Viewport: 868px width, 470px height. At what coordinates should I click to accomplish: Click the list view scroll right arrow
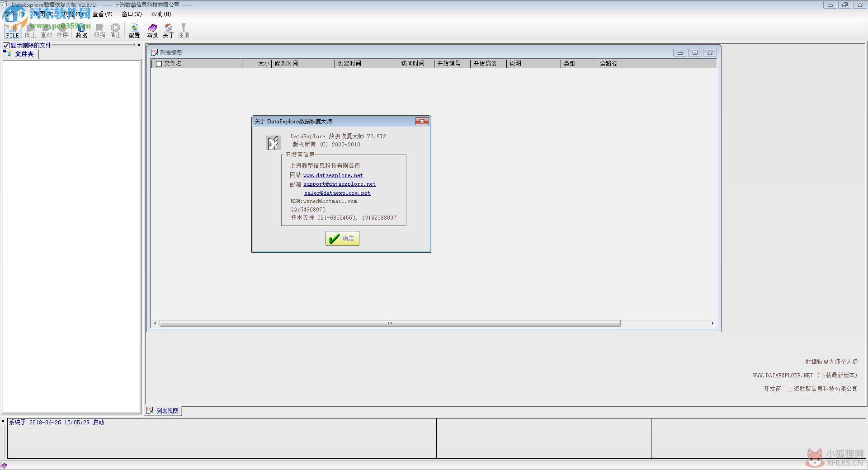[x=712, y=324]
